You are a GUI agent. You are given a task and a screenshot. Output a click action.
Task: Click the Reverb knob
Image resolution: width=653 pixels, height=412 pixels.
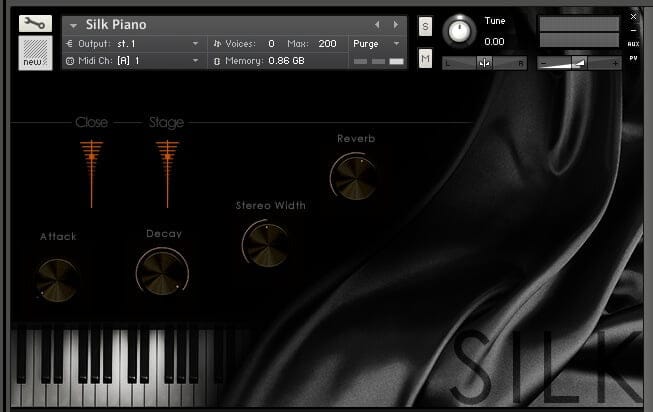pos(354,176)
